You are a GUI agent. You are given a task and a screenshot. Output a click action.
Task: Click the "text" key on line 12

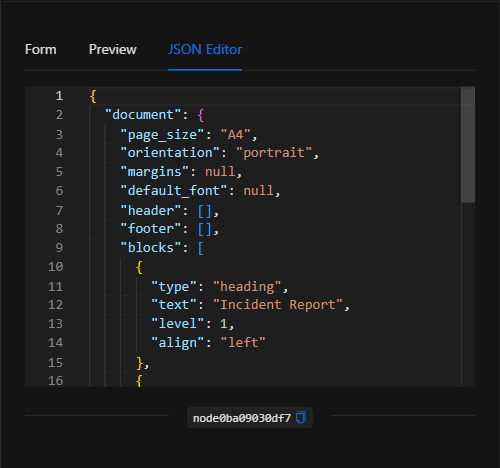pos(174,305)
